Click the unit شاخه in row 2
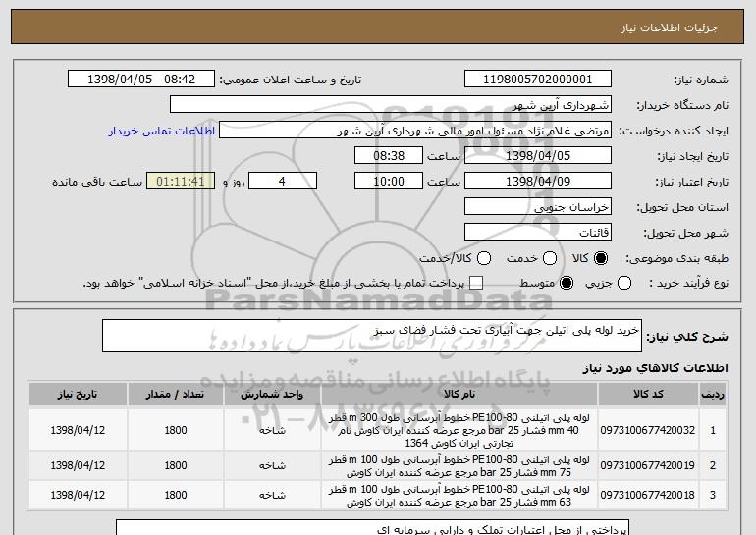 pyautogui.click(x=272, y=465)
